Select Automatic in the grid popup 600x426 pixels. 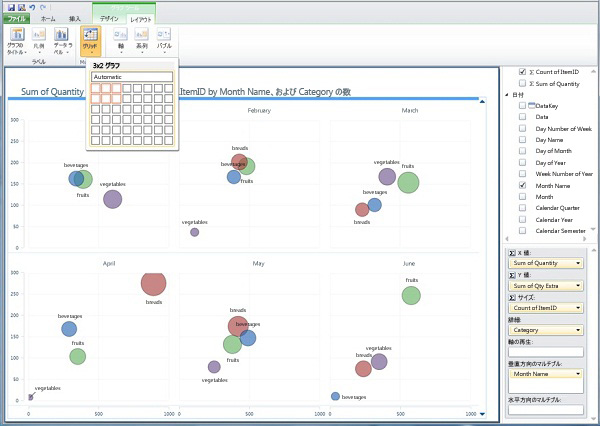click(133, 76)
